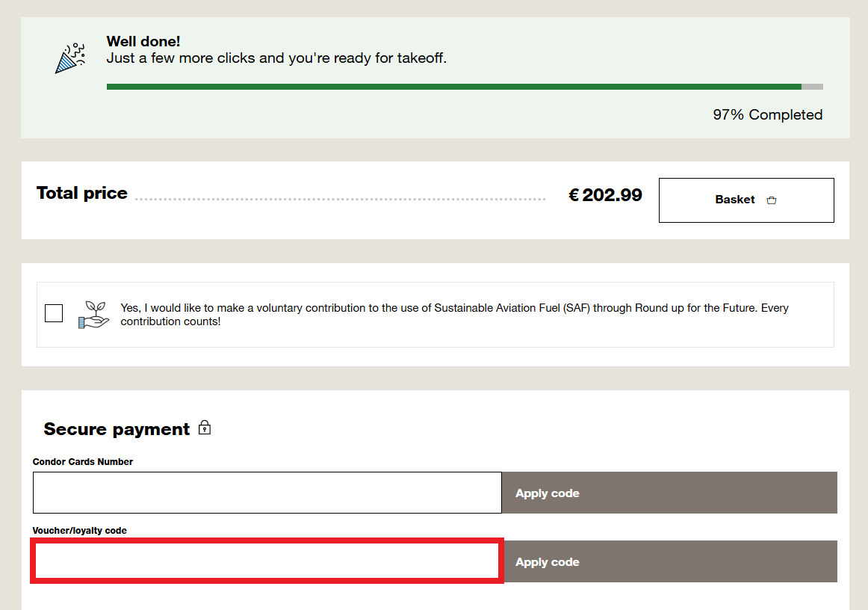Click the 97% Completed label
Screen dimensions: 868x610
tap(768, 114)
